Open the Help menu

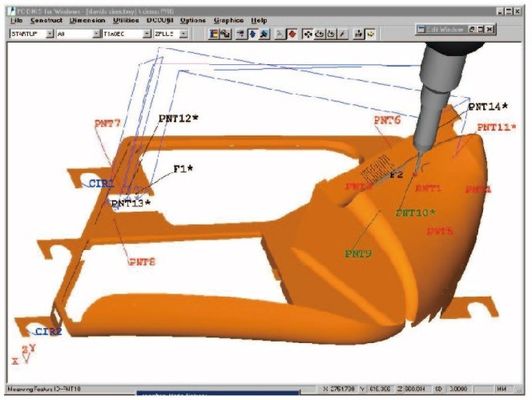coord(259,21)
